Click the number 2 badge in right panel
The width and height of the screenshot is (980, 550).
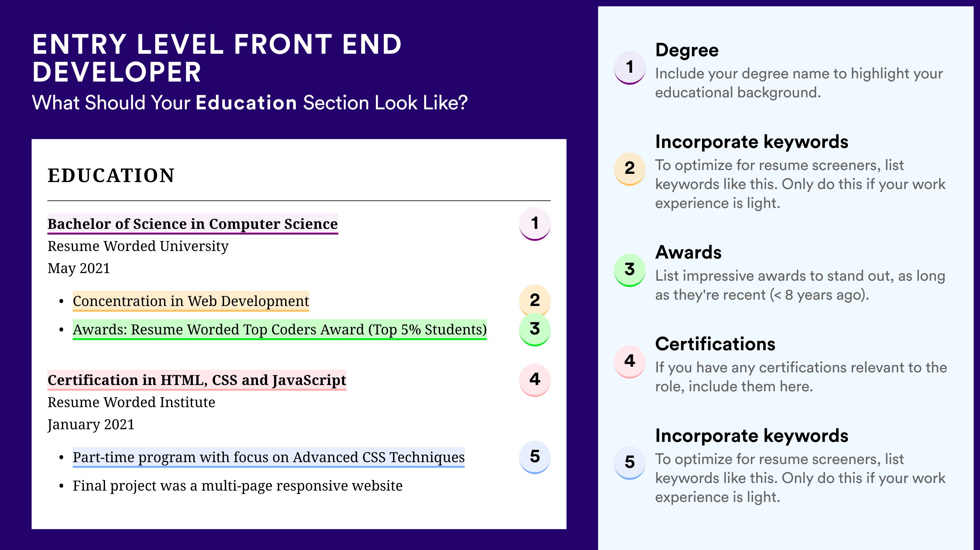630,168
